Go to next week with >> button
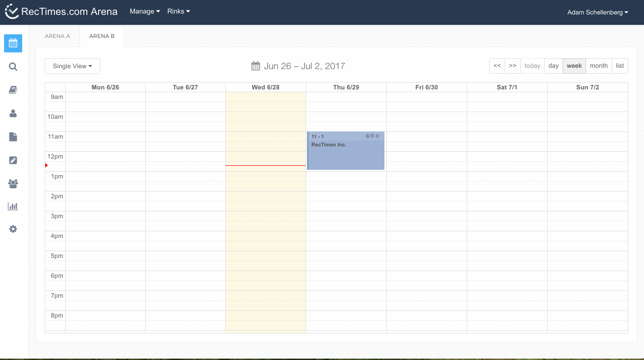Screen dimensions: 644x360 coord(512,66)
